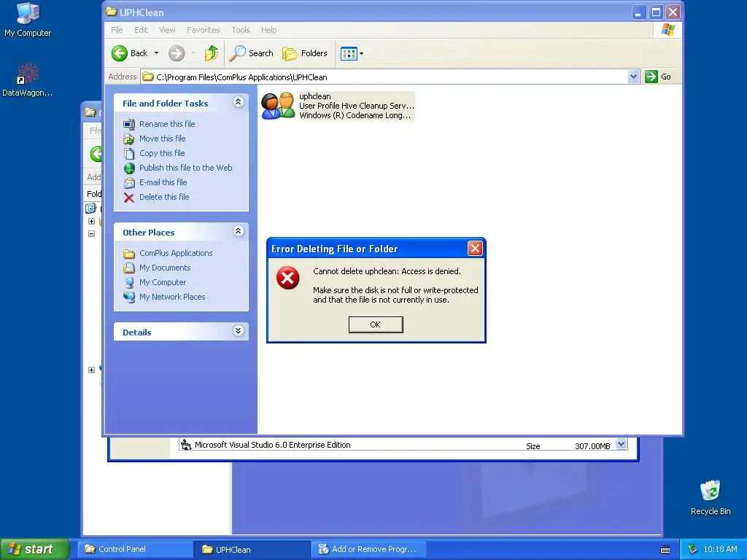Open the Edit menu

point(141,30)
